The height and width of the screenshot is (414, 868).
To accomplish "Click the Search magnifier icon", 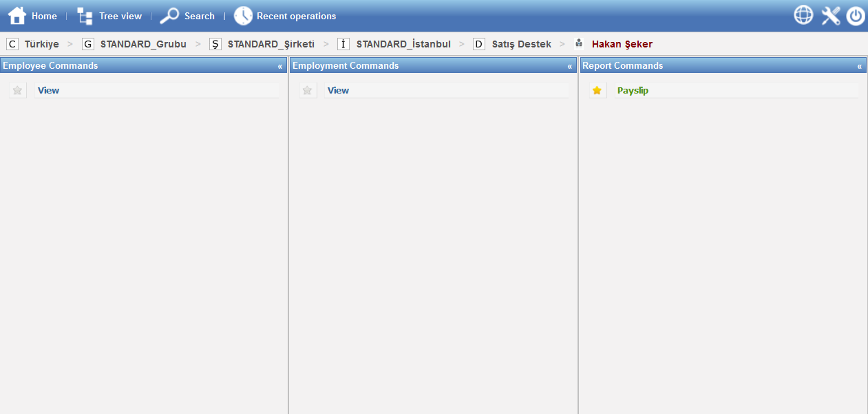I will 169,16.
